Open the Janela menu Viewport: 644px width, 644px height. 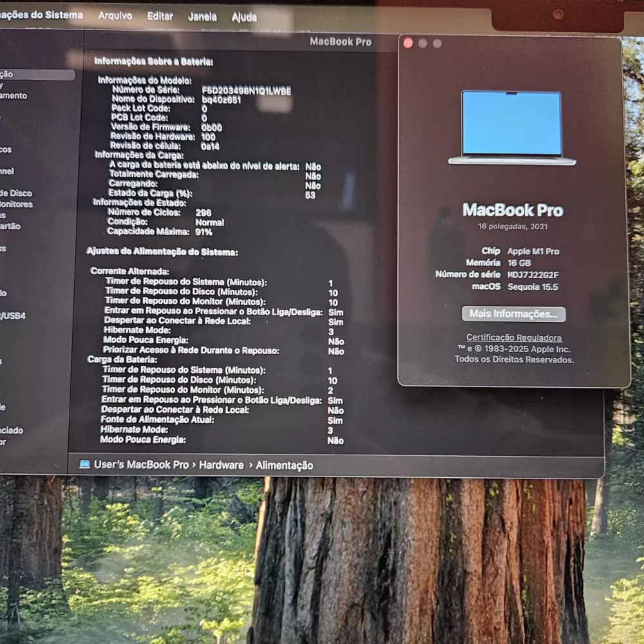coord(202,17)
